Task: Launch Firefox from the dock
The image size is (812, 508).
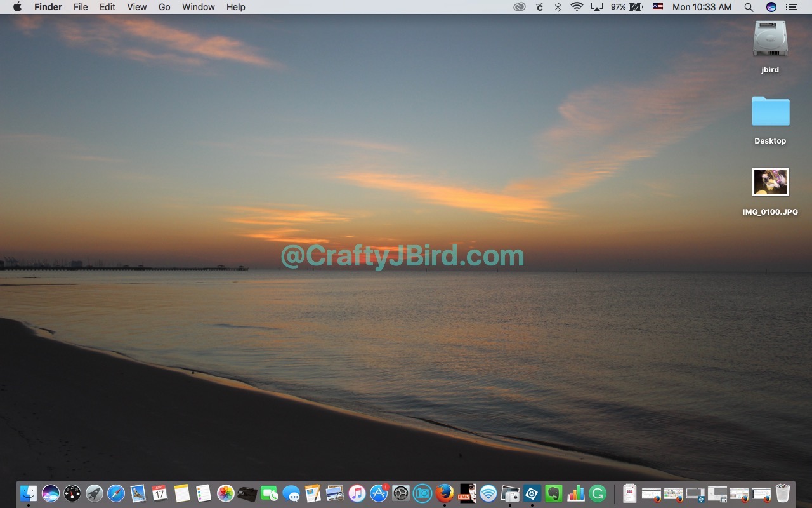Action: click(445, 493)
